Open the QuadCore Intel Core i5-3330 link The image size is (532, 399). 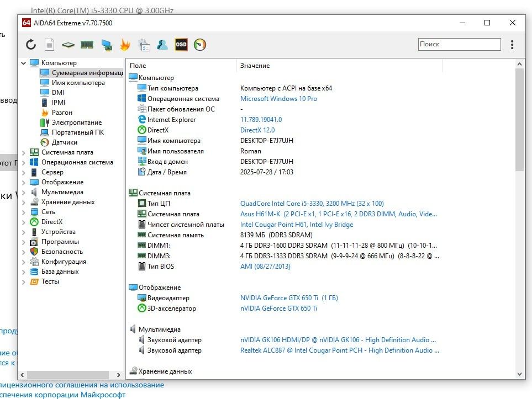click(312, 204)
